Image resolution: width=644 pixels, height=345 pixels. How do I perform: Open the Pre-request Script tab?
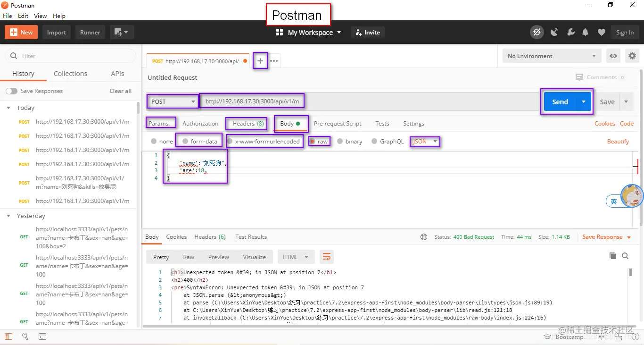(x=338, y=124)
